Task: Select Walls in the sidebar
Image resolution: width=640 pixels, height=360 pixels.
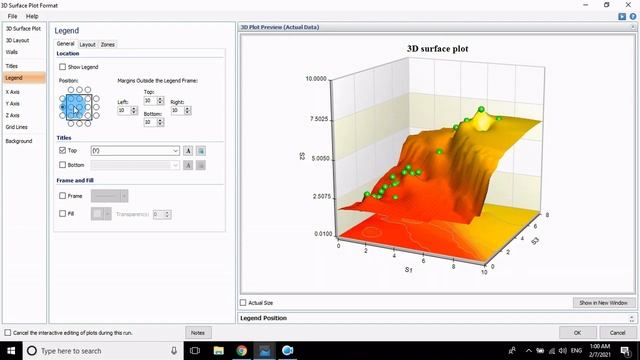Action: [12, 52]
